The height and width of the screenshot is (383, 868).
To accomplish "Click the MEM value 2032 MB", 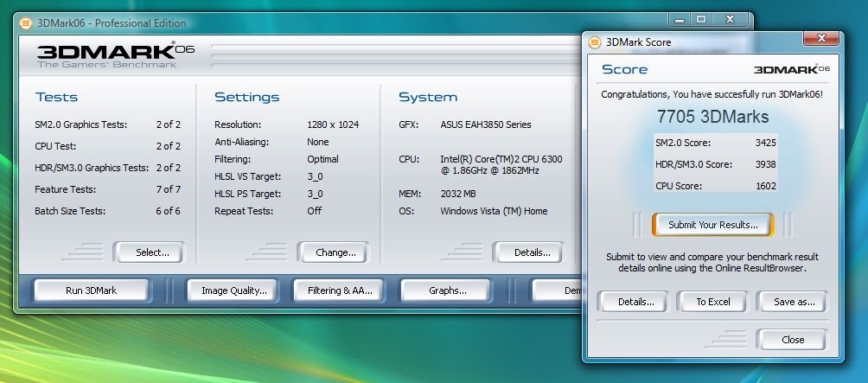I will pos(458,195).
